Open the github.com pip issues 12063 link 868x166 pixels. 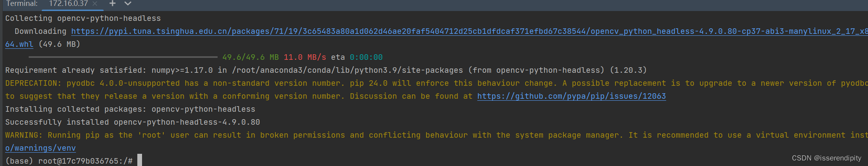pos(571,96)
